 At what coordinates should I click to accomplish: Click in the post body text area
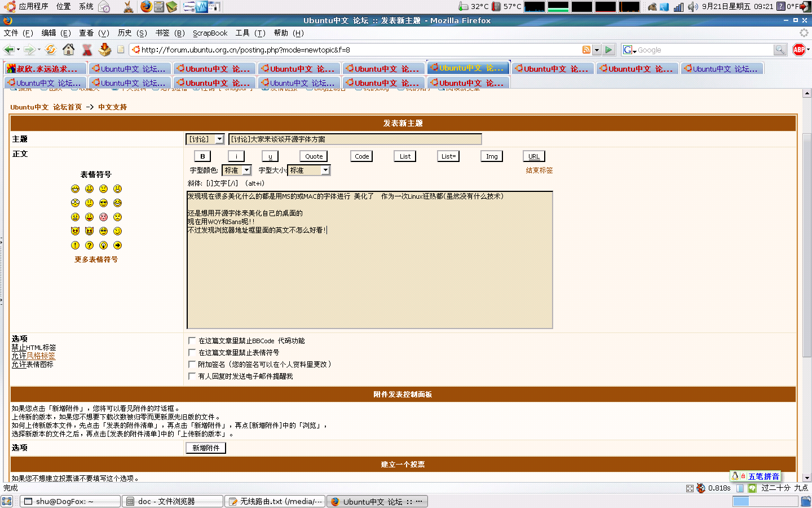pyautogui.click(x=369, y=260)
